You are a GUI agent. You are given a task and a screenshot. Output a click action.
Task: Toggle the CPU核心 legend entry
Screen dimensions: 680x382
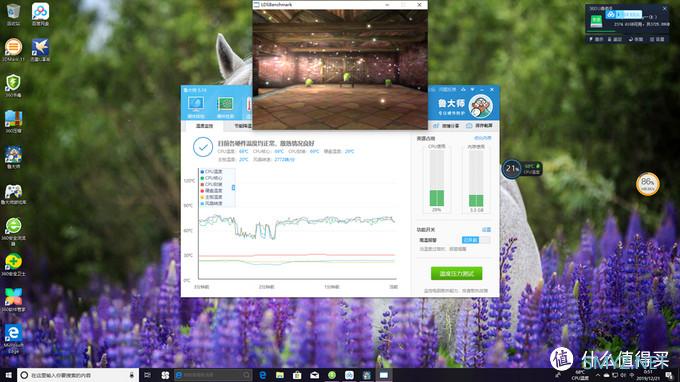pyautogui.click(x=211, y=178)
